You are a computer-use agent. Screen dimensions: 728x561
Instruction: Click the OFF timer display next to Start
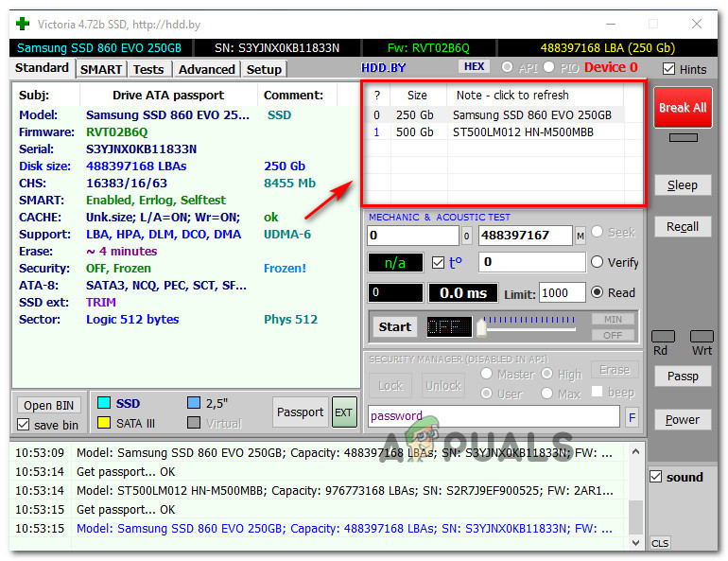[x=449, y=327]
